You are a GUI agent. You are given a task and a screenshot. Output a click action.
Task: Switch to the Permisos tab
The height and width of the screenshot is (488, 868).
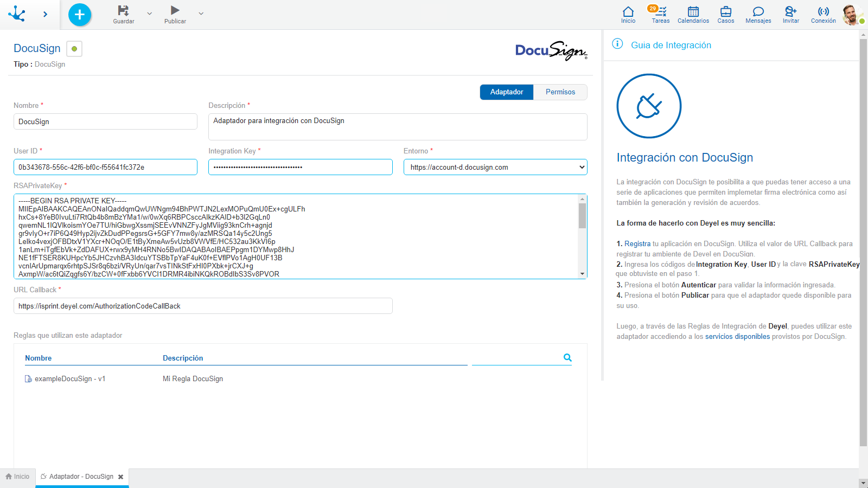click(560, 92)
